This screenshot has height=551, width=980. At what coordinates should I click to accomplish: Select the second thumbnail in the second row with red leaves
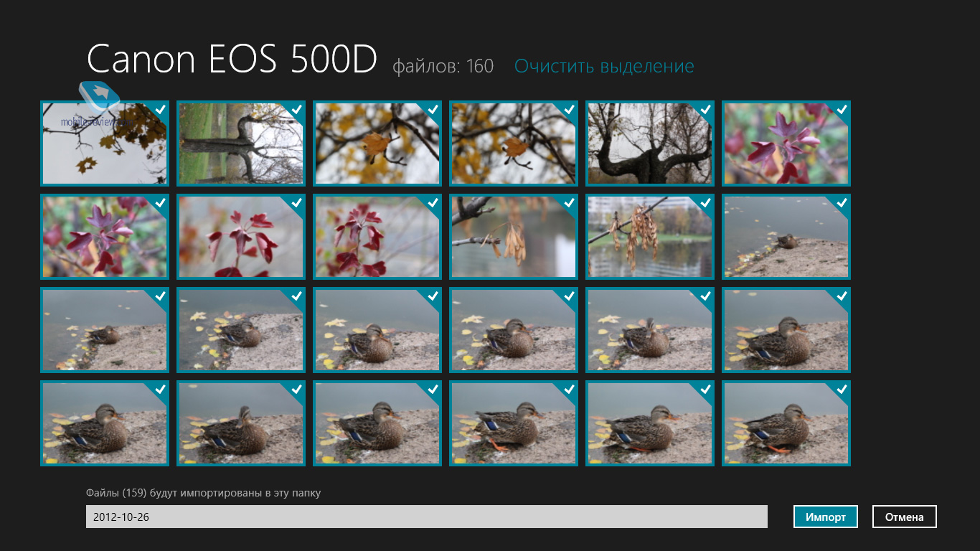pos(240,237)
